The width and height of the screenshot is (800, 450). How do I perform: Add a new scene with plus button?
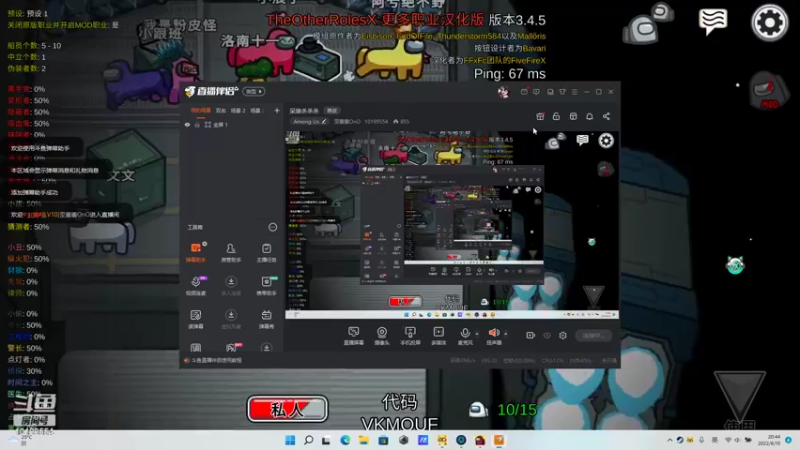pyautogui.click(x=277, y=110)
